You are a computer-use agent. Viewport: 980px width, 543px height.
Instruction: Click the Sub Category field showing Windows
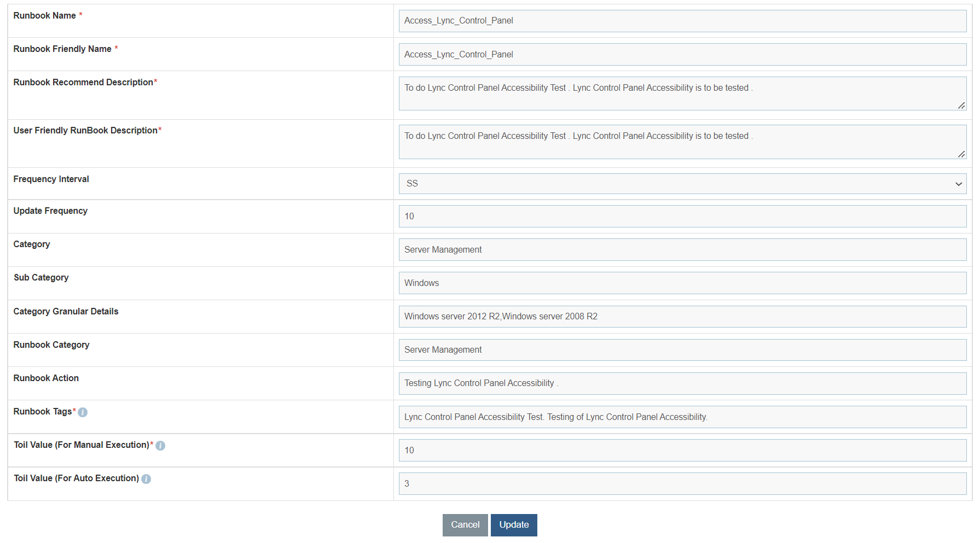(x=681, y=283)
